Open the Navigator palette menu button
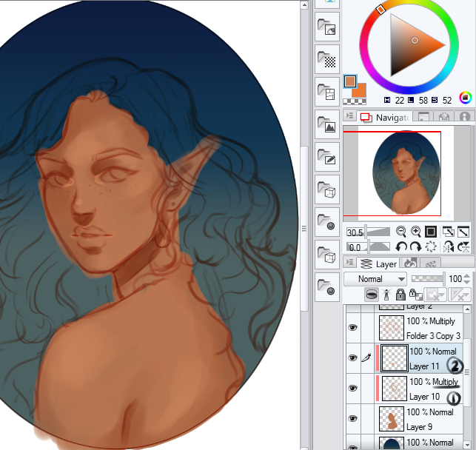Viewport: 476px width, 450px height. (350, 115)
